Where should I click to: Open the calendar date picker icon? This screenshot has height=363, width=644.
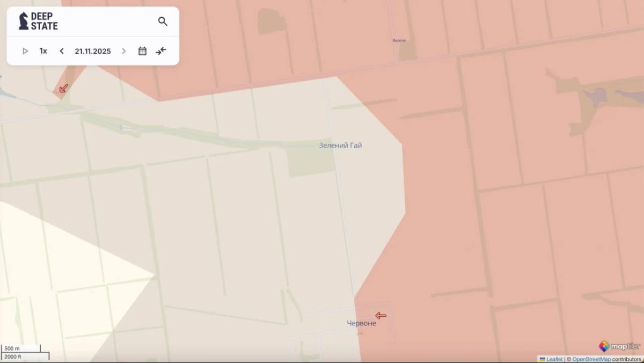point(142,51)
